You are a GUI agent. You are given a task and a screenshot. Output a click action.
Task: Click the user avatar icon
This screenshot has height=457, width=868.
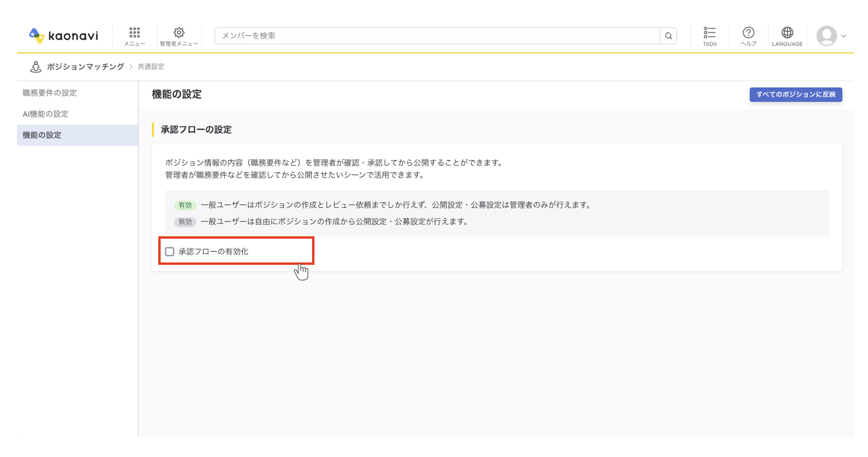point(826,35)
